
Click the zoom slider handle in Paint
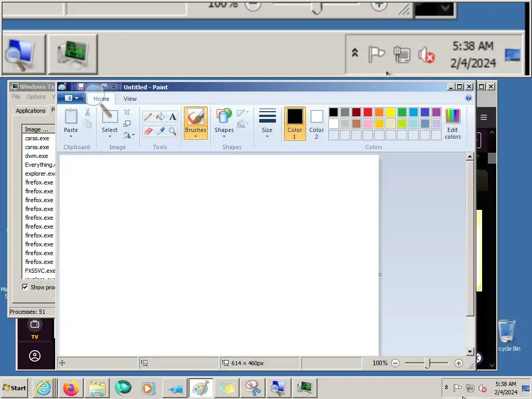click(428, 363)
